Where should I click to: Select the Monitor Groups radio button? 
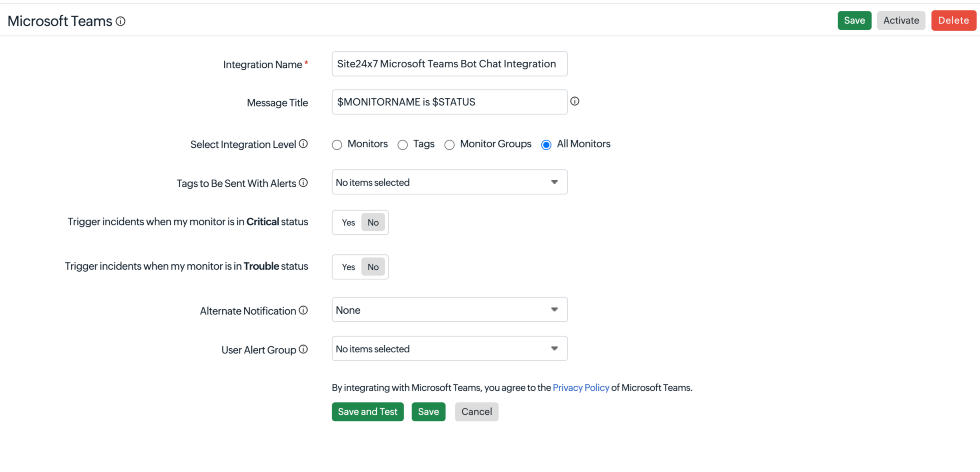coord(449,145)
